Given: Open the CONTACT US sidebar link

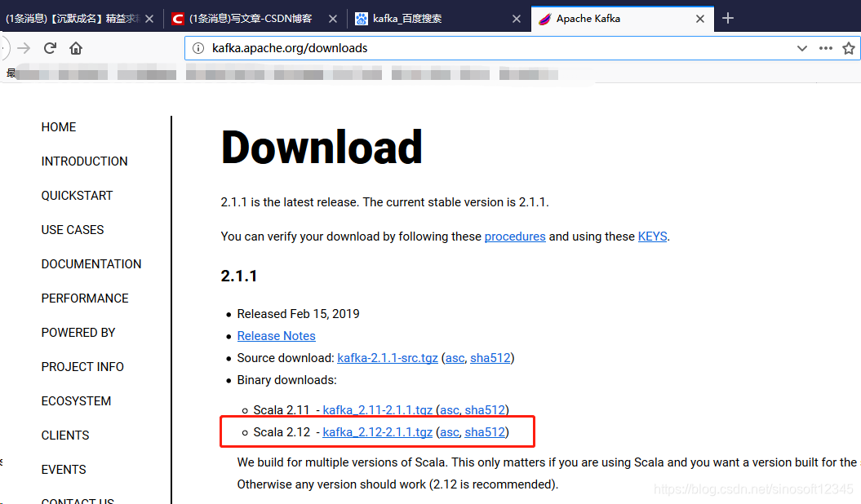Looking at the screenshot, I should 78,501.
